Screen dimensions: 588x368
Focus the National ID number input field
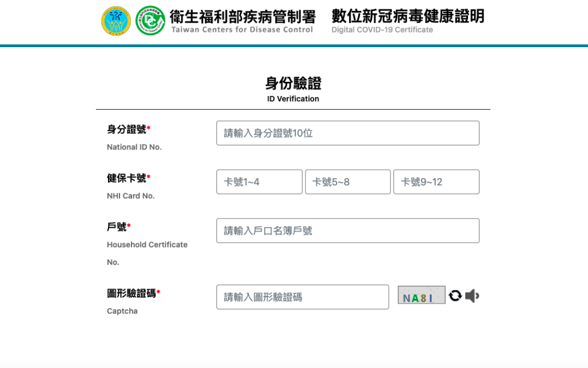(x=347, y=133)
